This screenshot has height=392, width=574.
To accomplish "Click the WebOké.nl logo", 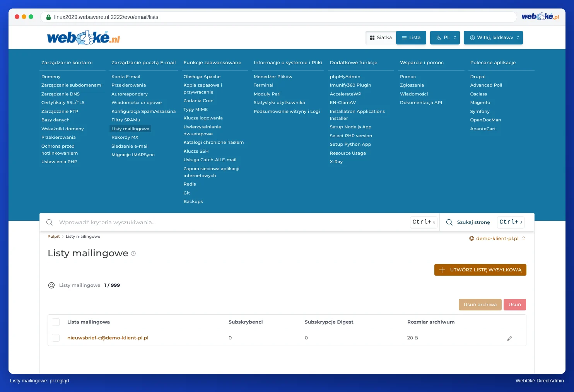I will [84, 37].
